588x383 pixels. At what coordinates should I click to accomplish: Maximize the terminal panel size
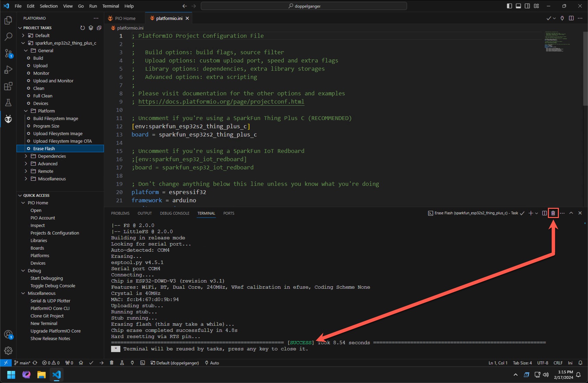click(x=571, y=213)
